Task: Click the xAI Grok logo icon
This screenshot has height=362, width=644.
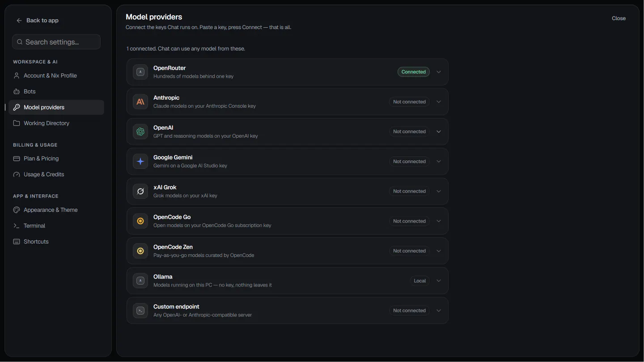Action: (x=140, y=191)
